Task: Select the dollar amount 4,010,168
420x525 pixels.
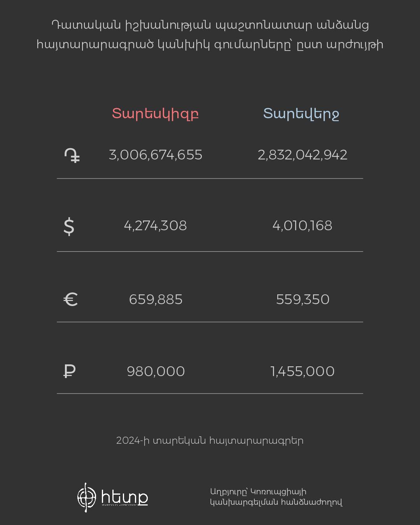Action: click(x=302, y=226)
